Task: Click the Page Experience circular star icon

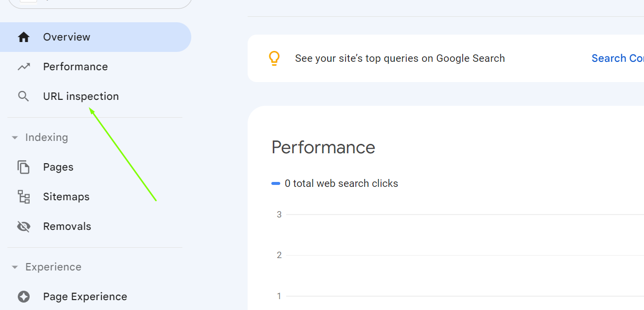Action: tap(24, 297)
